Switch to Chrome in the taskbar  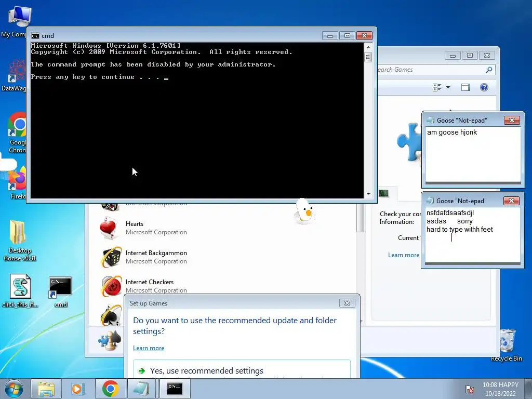pos(110,389)
